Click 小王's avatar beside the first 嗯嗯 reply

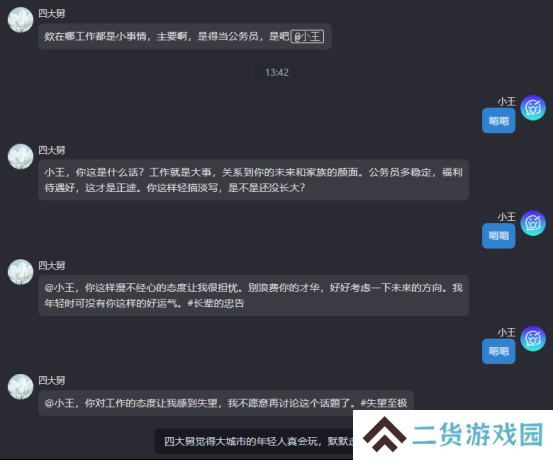pos(533,108)
